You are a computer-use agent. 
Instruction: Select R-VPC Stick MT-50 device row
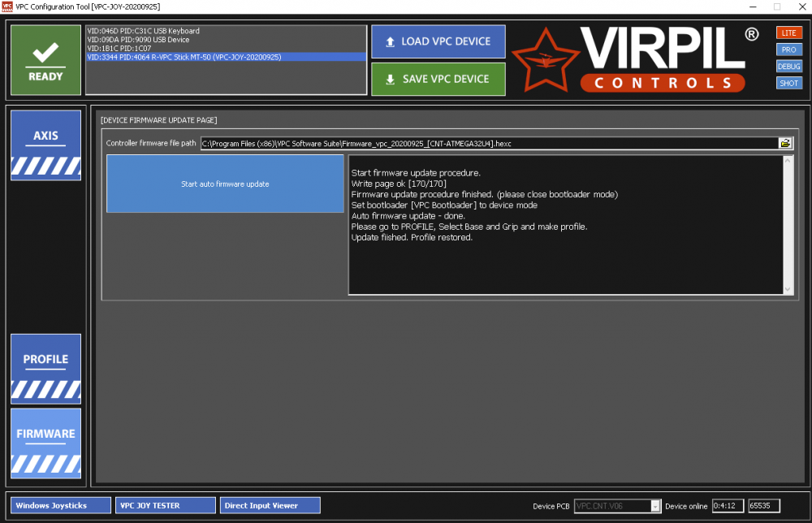pos(226,57)
